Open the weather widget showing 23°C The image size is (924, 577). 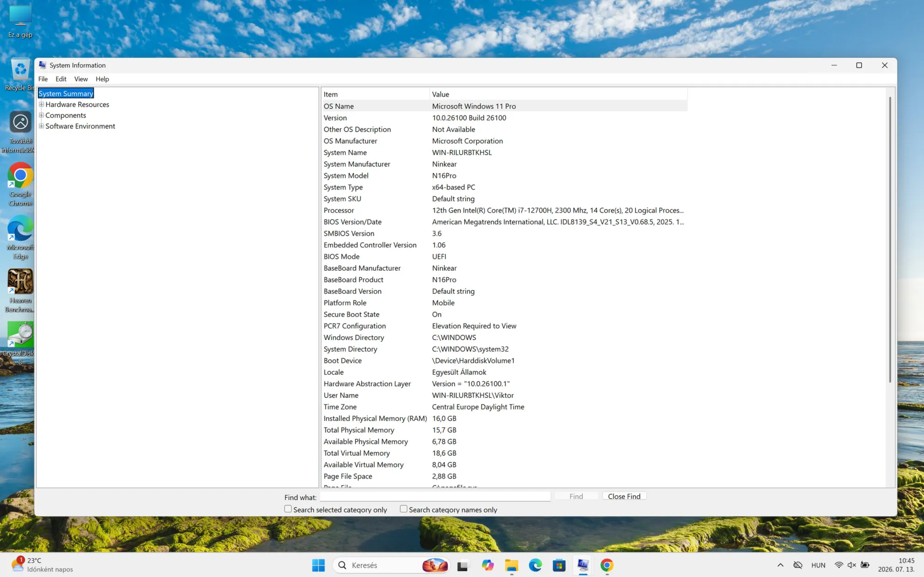coord(43,565)
